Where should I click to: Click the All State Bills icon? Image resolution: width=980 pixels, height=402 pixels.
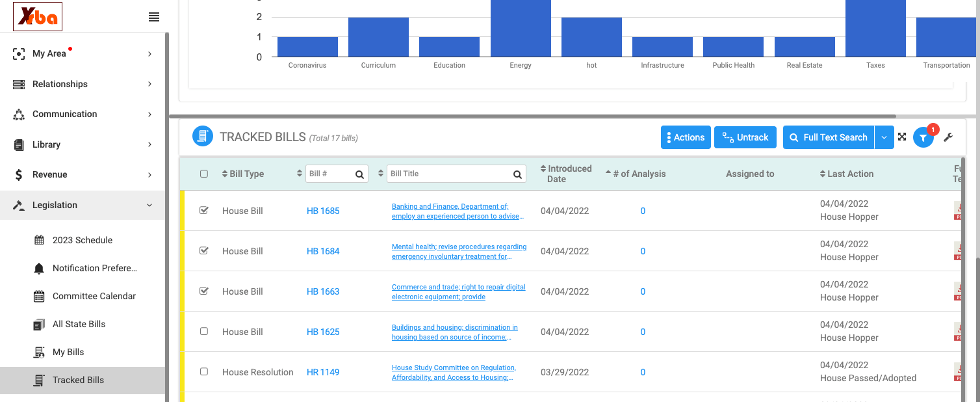point(39,324)
